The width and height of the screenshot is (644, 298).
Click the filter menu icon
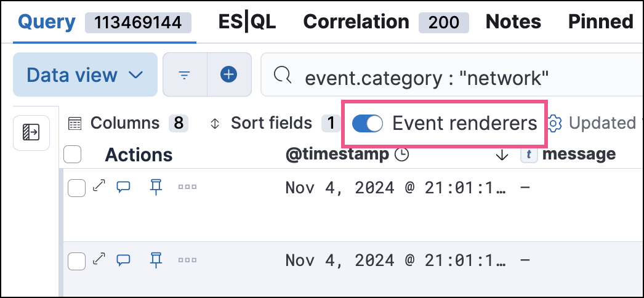(184, 75)
